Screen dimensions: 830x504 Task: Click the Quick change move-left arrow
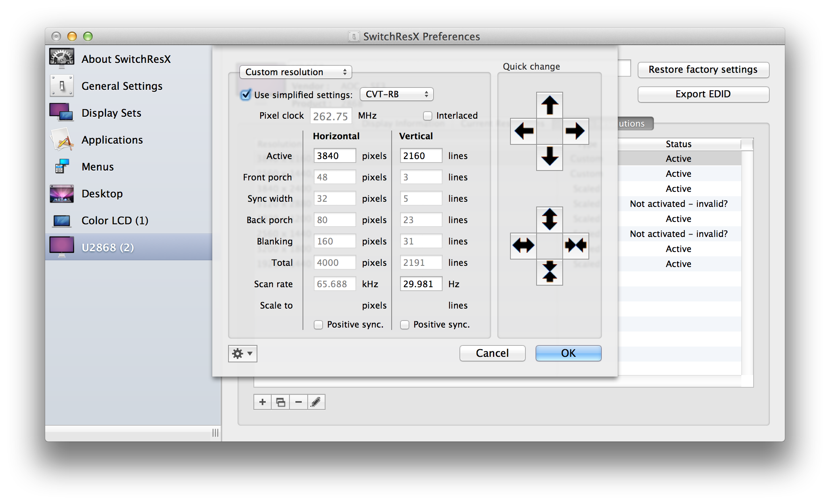tap(524, 131)
